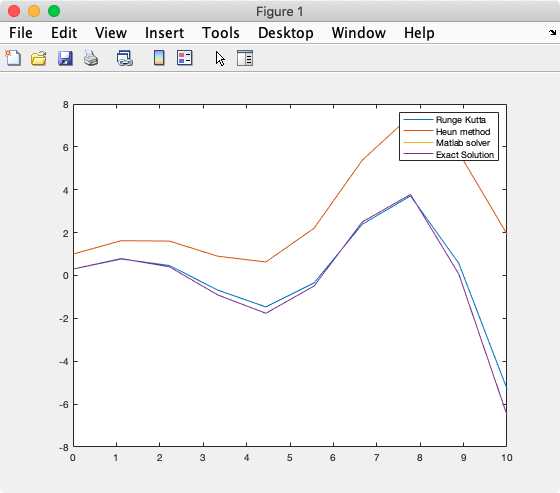Image resolution: width=560 pixels, height=493 pixels.
Task: Click the Heun method legend entry
Action: [x=463, y=132]
